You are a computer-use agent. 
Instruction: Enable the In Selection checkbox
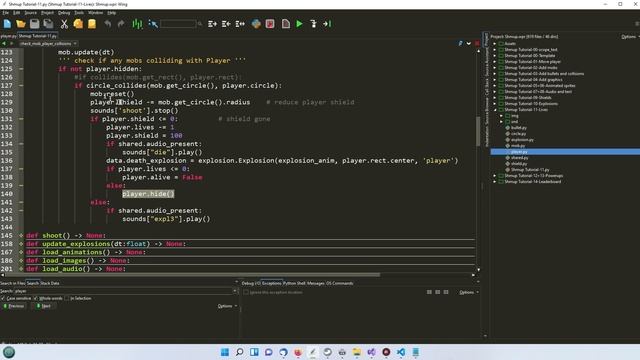pos(67,298)
